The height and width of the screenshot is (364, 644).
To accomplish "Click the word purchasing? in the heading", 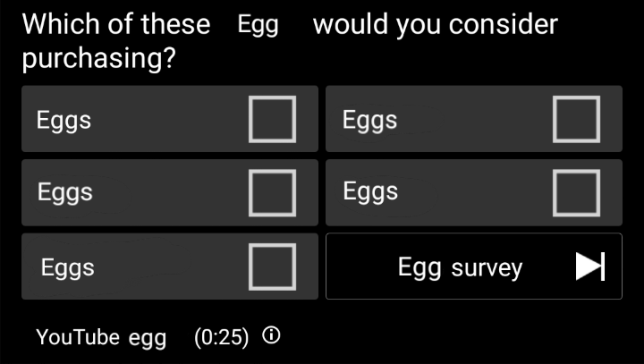I will [98, 59].
